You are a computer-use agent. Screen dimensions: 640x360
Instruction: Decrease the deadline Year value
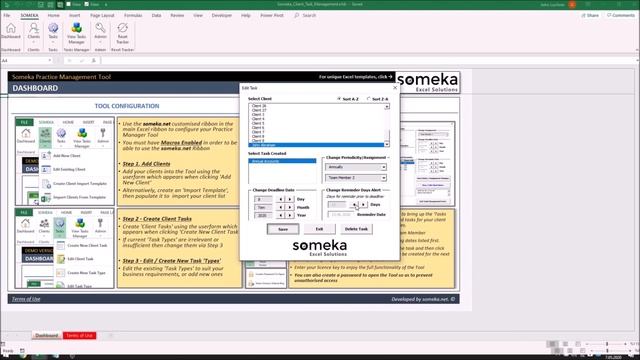click(x=280, y=215)
